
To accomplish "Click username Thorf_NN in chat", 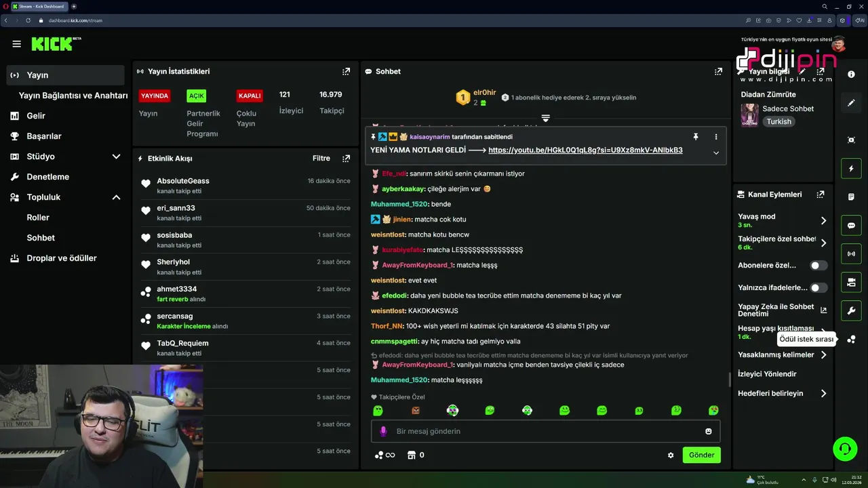I will (x=387, y=326).
